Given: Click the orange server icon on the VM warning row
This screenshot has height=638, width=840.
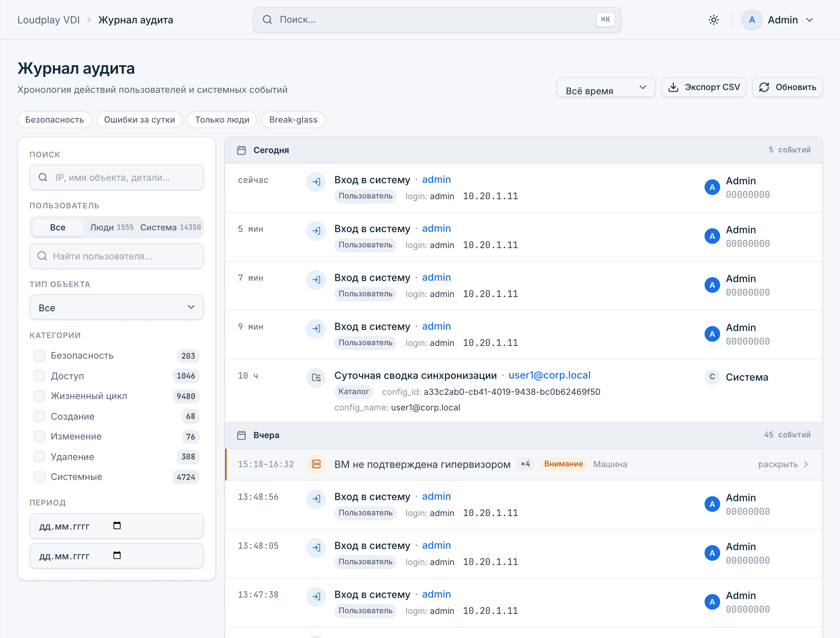Looking at the screenshot, I should click(316, 464).
